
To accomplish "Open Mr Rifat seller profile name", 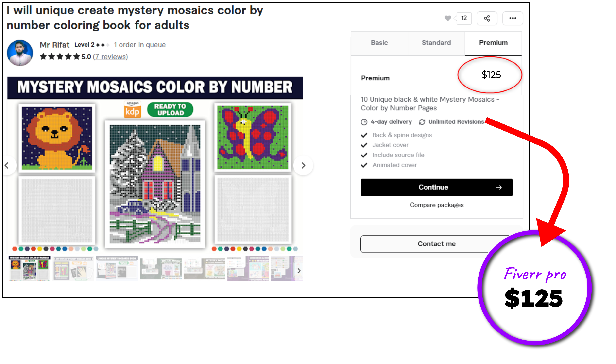I will 54,45.
